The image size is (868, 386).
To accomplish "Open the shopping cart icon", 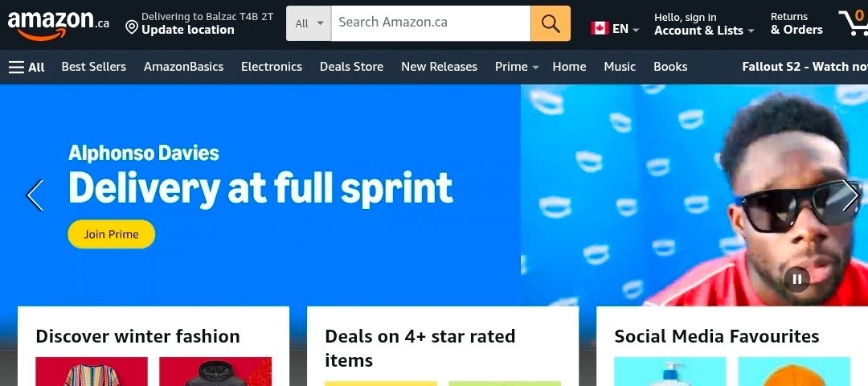I will [853, 23].
